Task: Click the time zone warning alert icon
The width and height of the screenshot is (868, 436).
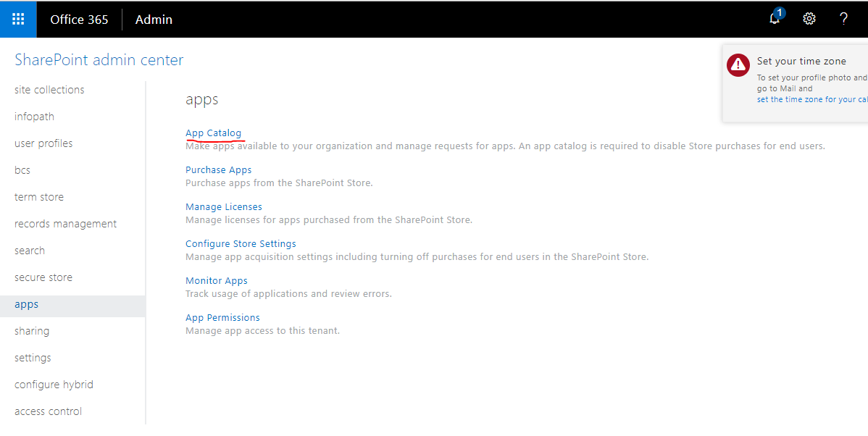Action: tap(738, 64)
